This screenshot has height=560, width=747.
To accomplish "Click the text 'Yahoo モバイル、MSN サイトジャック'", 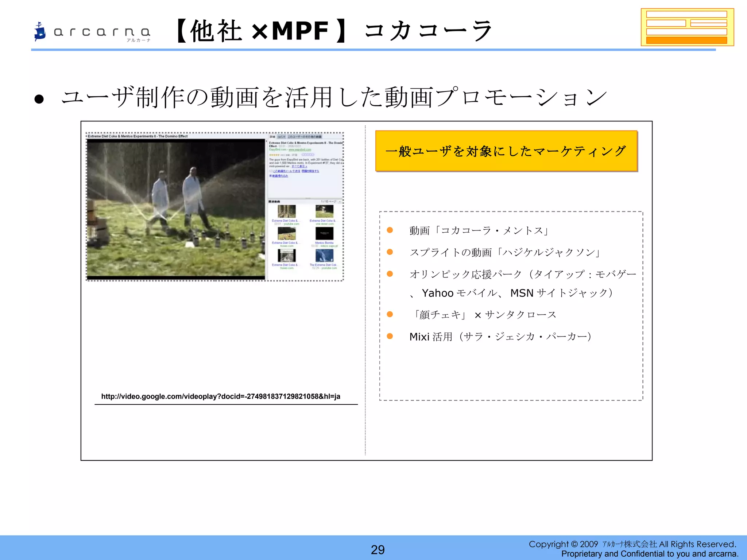I will 517,293.
